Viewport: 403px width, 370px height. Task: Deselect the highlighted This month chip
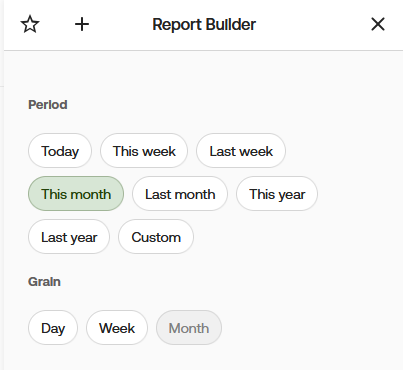(x=76, y=194)
